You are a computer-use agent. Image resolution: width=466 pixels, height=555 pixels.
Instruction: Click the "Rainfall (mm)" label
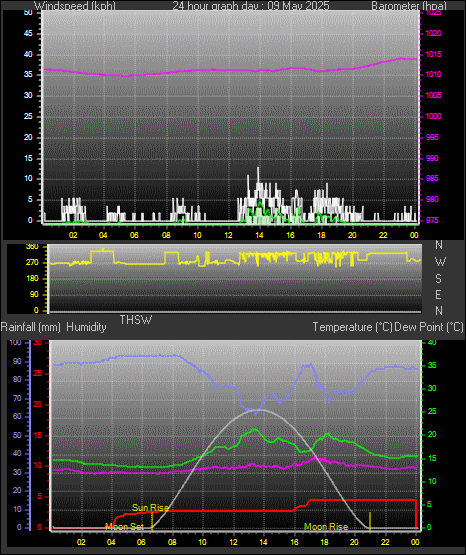tap(31, 327)
